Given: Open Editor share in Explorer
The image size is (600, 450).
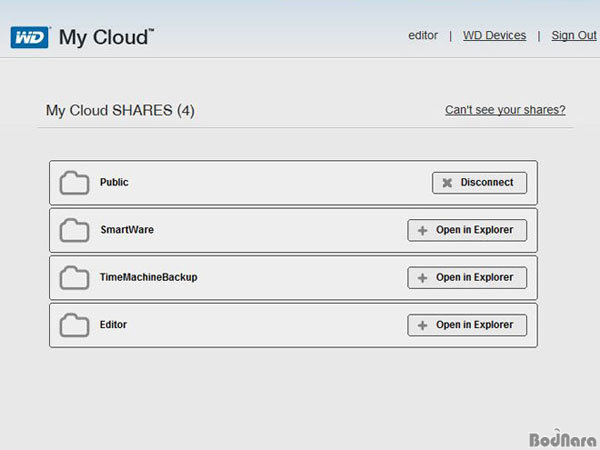Looking at the screenshot, I should [x=467, y=325].
